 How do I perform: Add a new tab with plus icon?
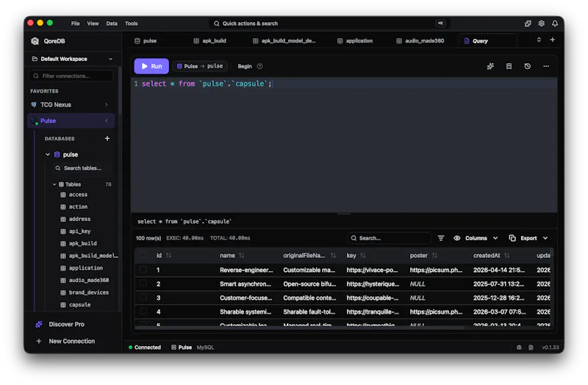[x=553, y=40]
